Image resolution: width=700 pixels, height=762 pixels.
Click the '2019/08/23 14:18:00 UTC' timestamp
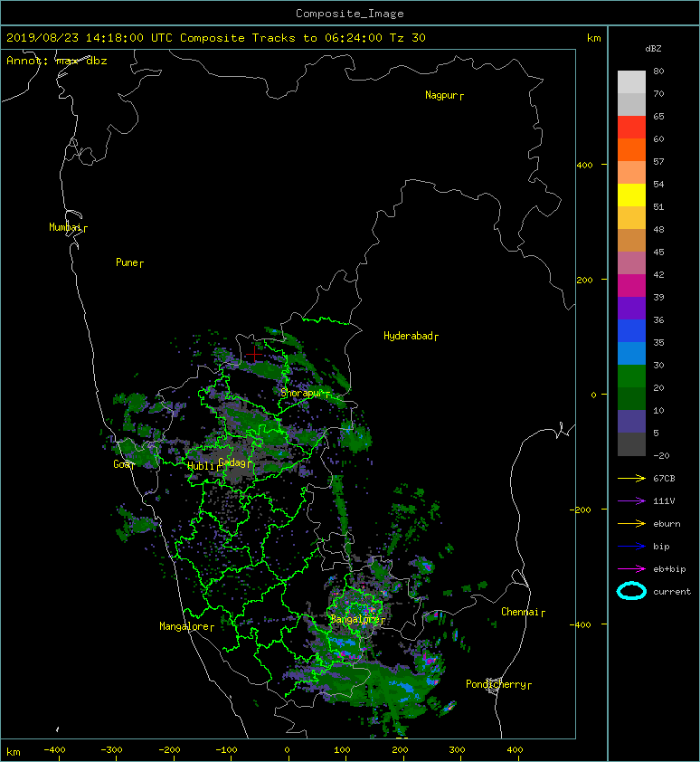point(90,38)
